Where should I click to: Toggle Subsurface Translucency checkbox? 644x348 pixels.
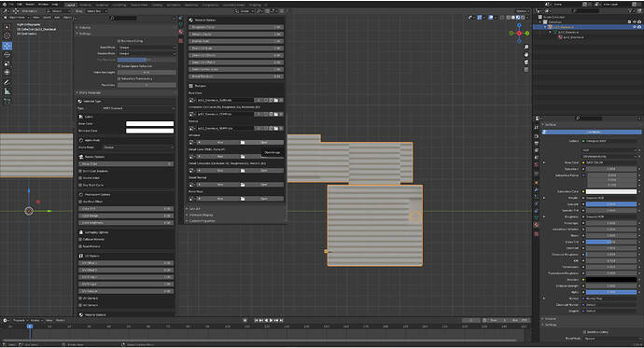pos(119,78)
